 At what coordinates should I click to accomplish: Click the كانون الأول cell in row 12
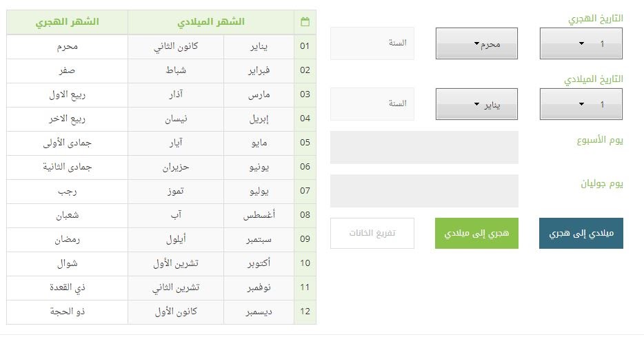tap(176, 312)
